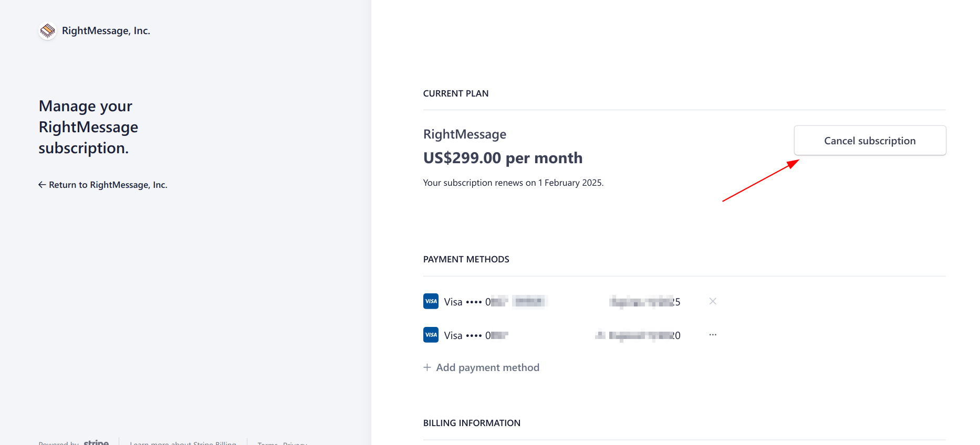Click the Visa logo in the three-dot menu row

point(431,335)
